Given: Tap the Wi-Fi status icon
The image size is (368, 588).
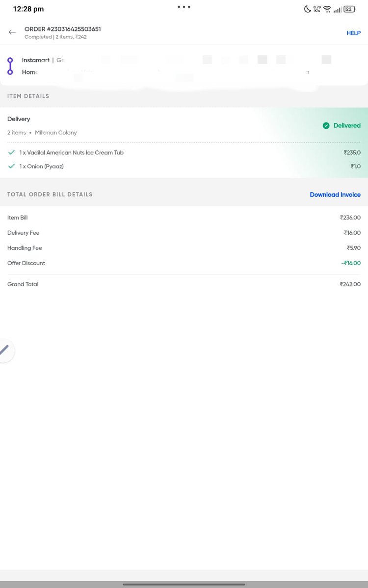Looking at the screenshot, I should tap(327, 9).
